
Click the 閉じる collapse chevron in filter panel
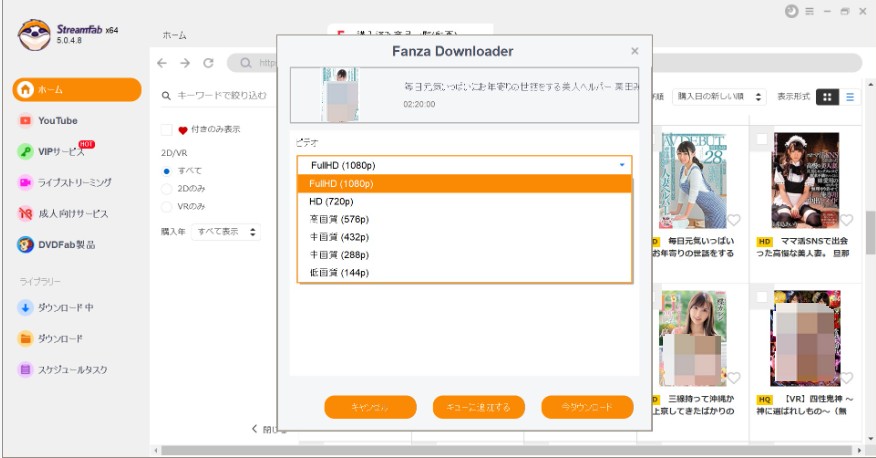point(254,429)
